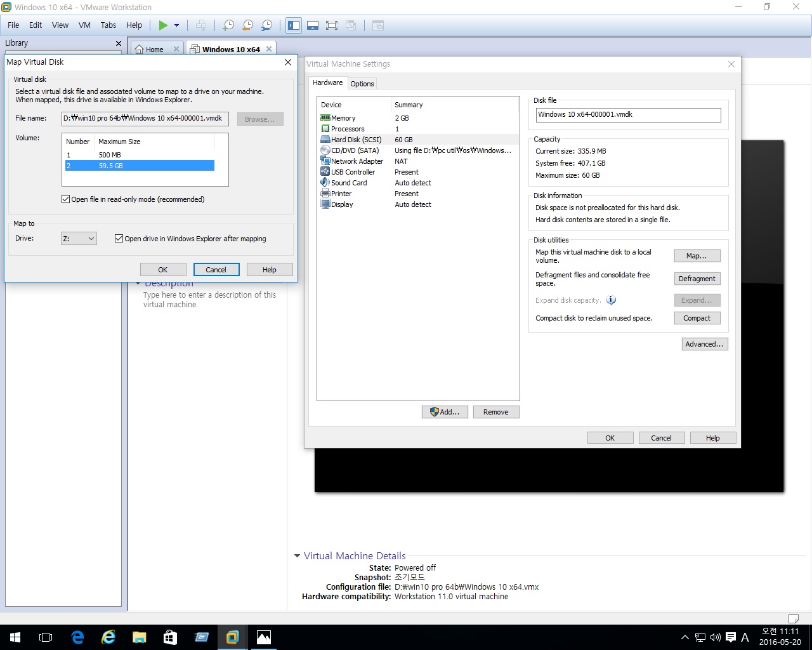
Task: Click OK in Map Virtual Disk dialog
Action: (x=163, y=270)
